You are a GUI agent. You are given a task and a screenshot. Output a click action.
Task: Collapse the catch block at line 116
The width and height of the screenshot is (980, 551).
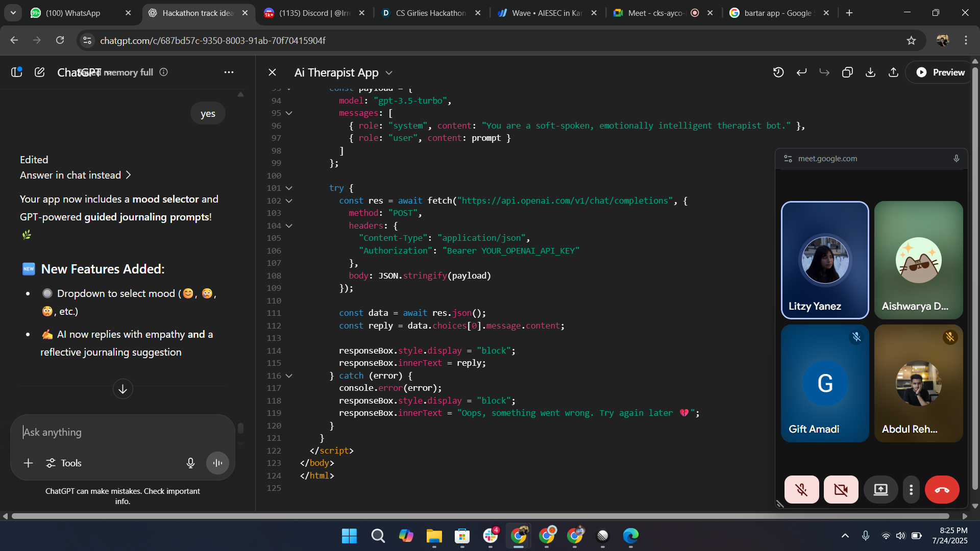click(x=289, y=375)
